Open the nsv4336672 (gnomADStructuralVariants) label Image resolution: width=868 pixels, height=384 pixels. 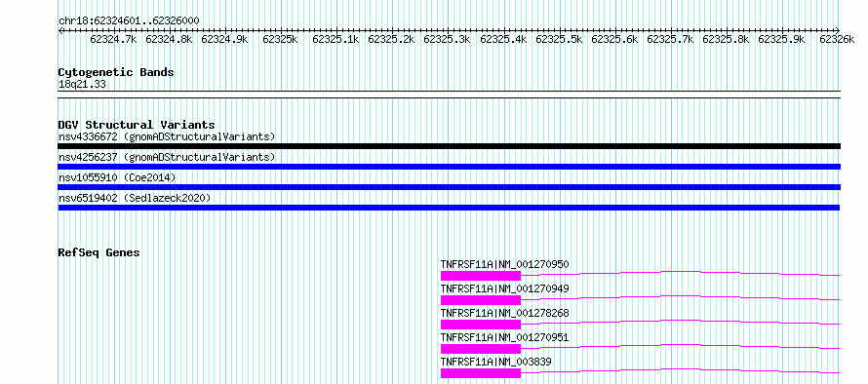pyautogui.click(x=167, y=136)
